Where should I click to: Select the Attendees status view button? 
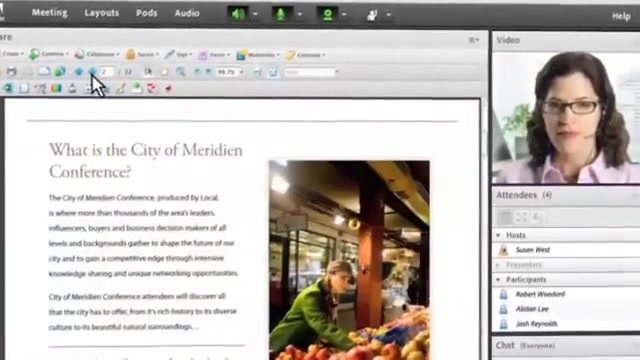[538, 217]
